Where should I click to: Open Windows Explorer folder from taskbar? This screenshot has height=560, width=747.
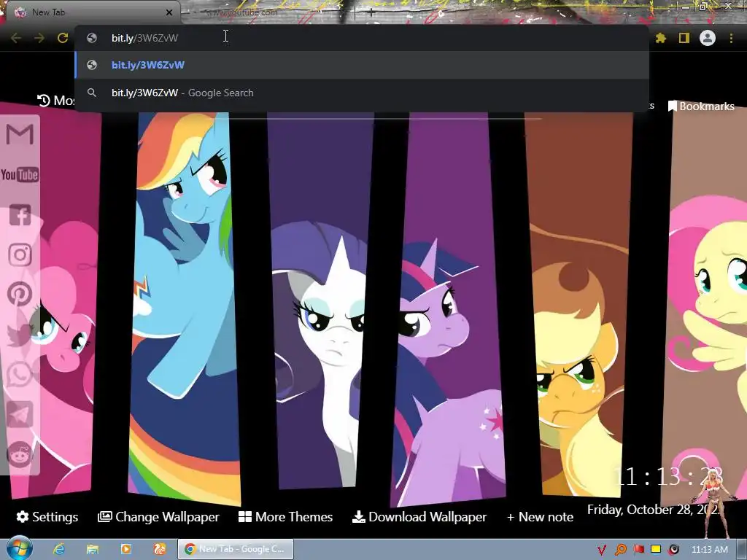93,549
